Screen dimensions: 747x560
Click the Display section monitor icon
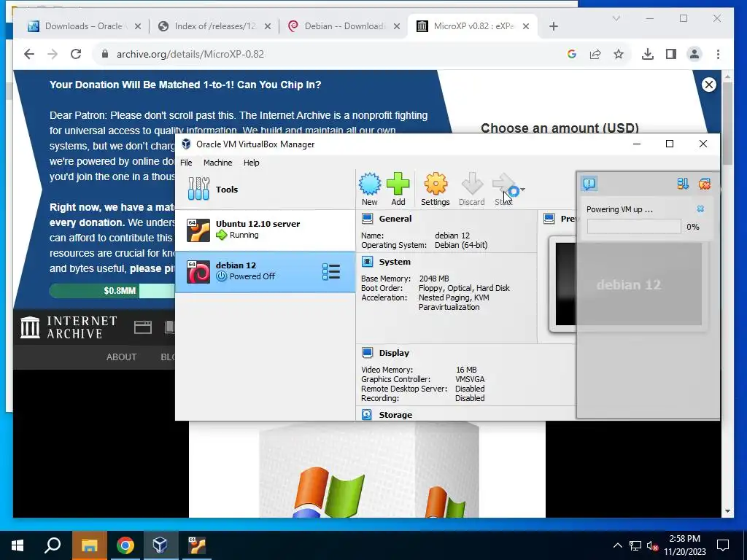click(x=368, y=352)
